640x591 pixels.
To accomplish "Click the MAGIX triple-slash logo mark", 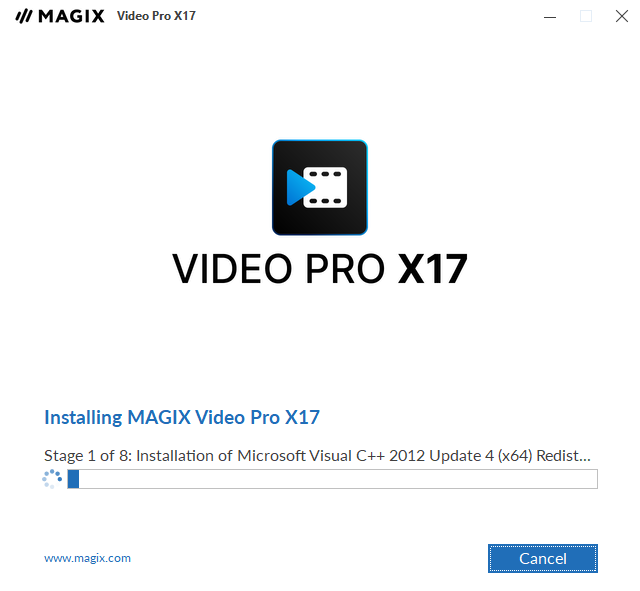I will pyautogui.click(x=24, y=16).
